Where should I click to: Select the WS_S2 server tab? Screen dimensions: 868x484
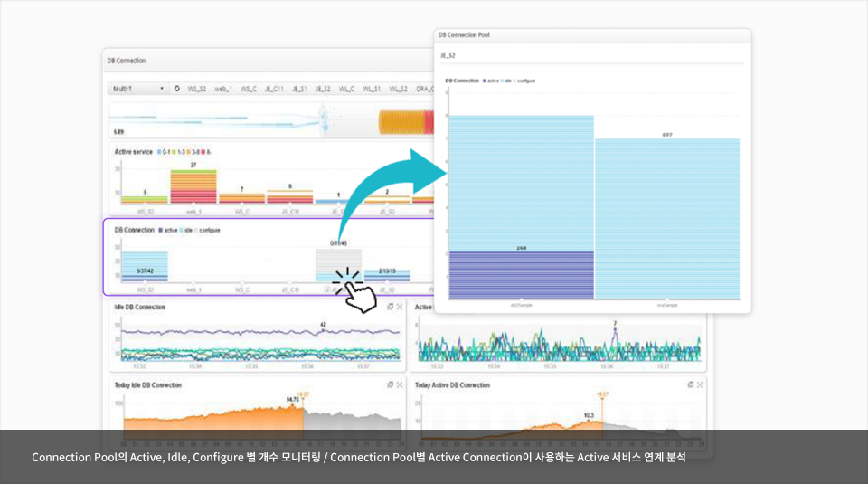tap(197, 89)
